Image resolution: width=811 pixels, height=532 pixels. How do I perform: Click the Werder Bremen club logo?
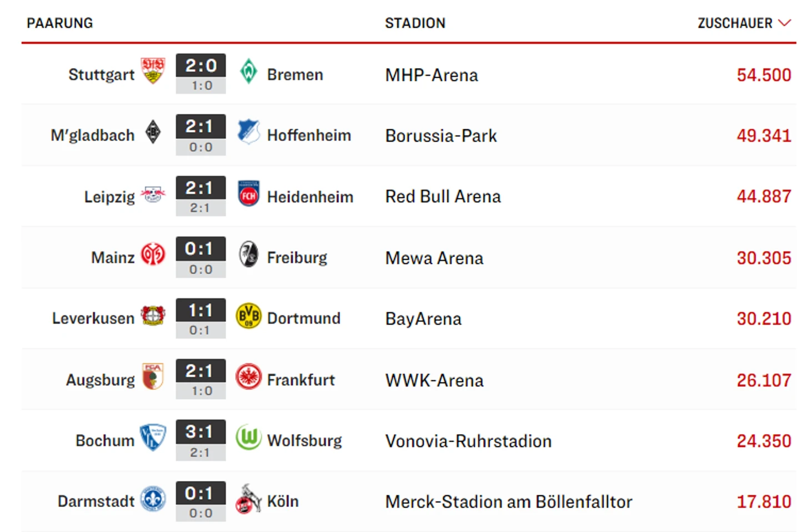[x=248, y=72]
